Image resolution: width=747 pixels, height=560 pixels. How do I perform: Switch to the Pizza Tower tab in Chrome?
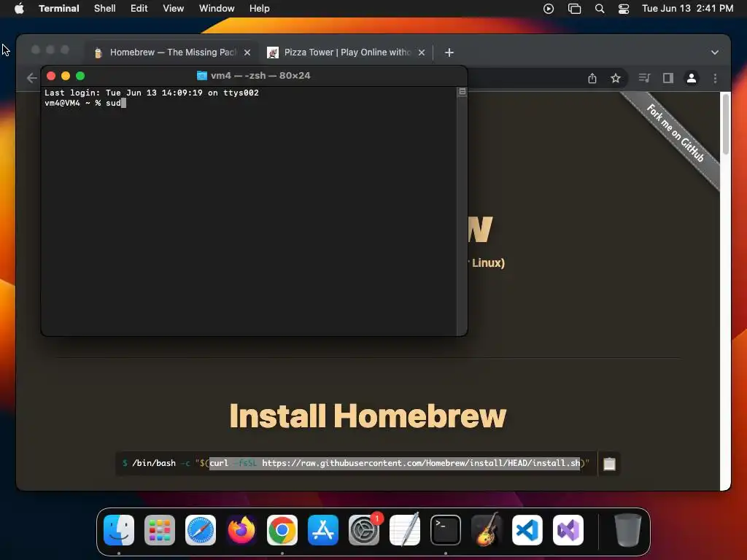pos(347,52)
